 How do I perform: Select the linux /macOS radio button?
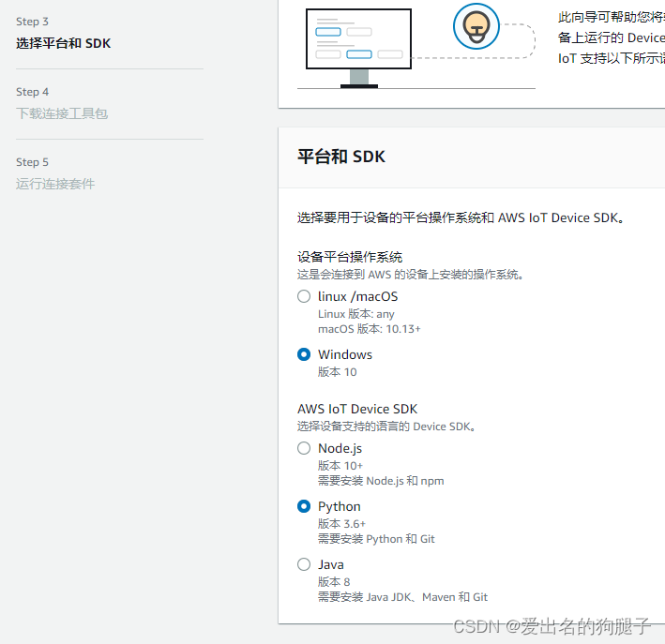pyautogui.click(x=304, y=296)
